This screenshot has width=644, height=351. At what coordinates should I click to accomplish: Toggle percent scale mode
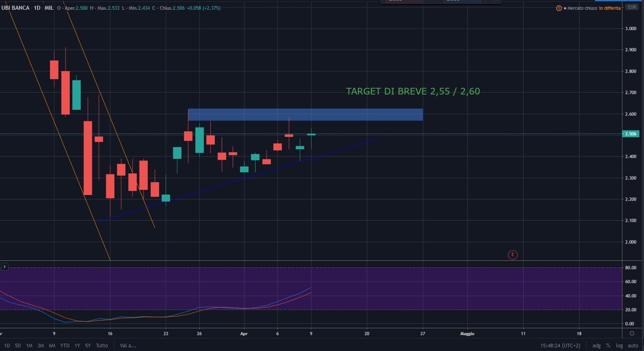[608, 346]
